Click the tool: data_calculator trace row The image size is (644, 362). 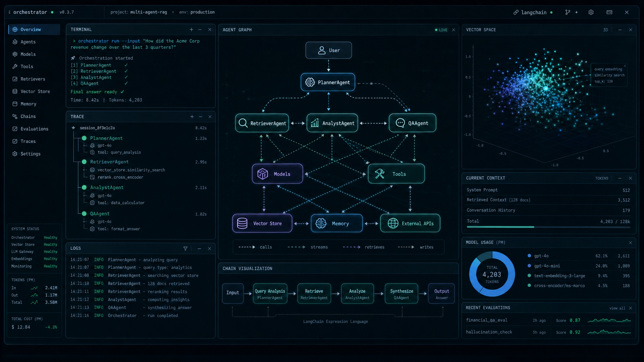pos(117,203)
